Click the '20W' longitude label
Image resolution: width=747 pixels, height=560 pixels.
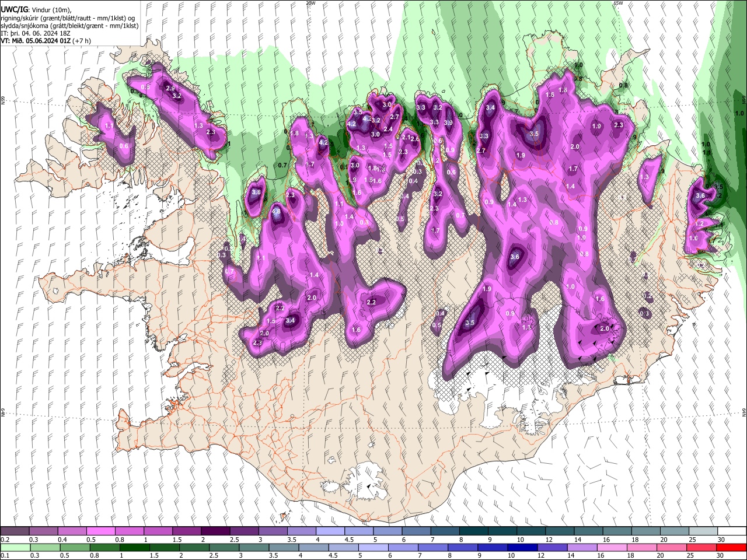pos(310,3)
